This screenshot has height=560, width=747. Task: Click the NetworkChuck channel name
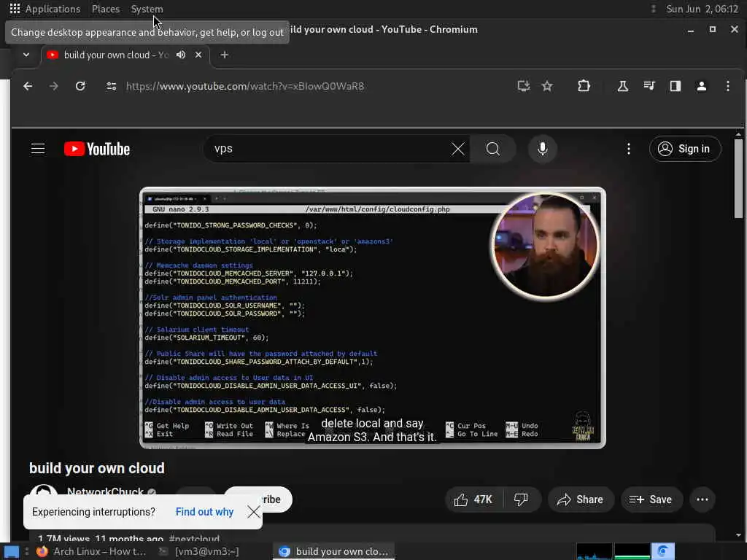tap(105, 491)
